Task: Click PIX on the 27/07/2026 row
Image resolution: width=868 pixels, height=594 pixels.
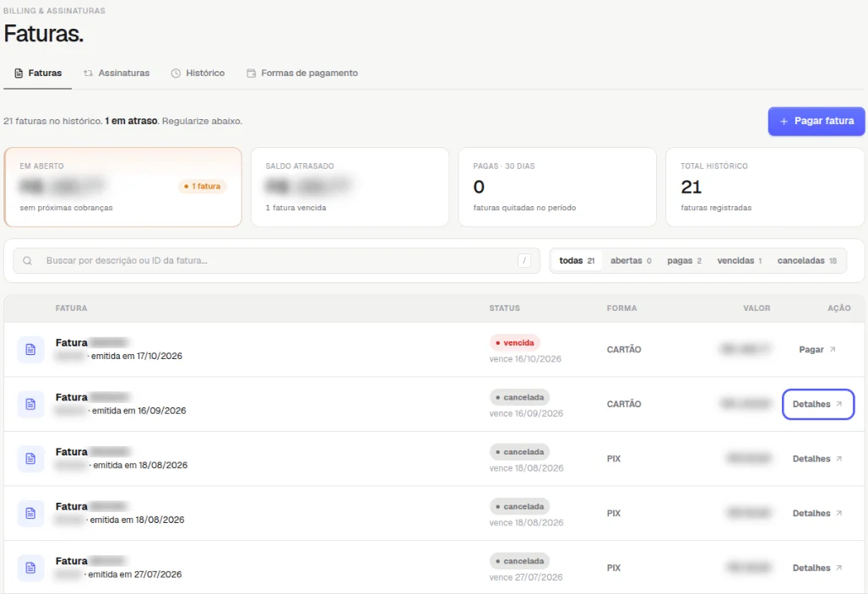Action: click(613, 568)
